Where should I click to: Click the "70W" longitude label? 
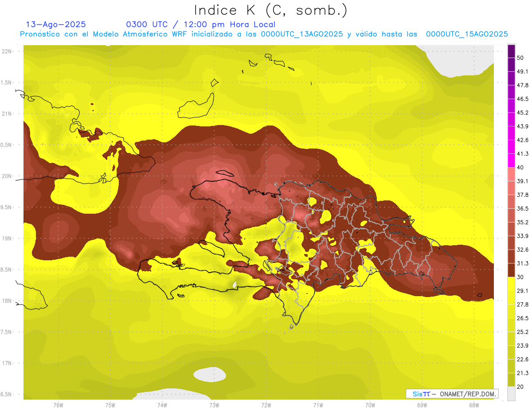click(x=370, y=405)
